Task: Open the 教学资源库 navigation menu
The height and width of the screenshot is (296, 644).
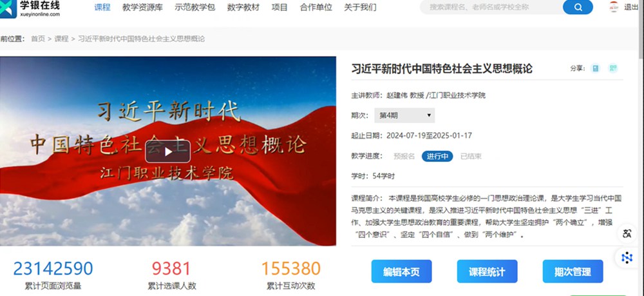Action: [x=142, y=7]
